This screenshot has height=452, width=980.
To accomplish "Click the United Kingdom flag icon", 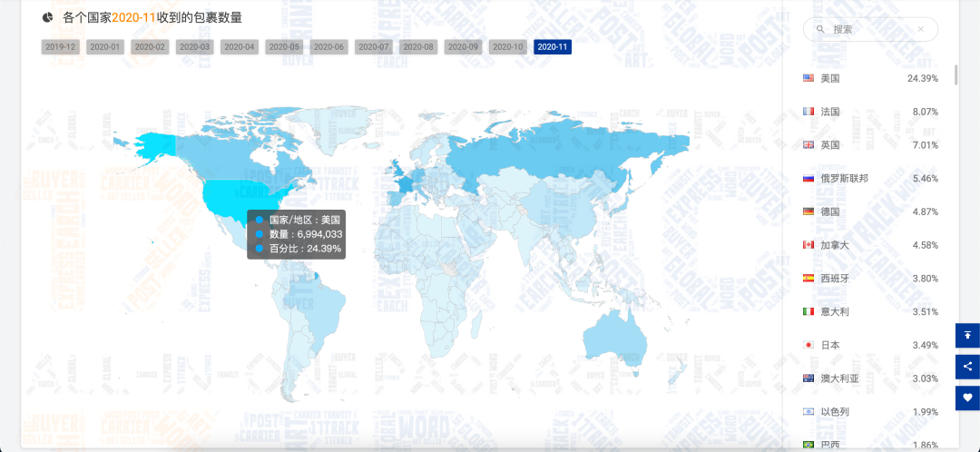I will pos(808,145).
